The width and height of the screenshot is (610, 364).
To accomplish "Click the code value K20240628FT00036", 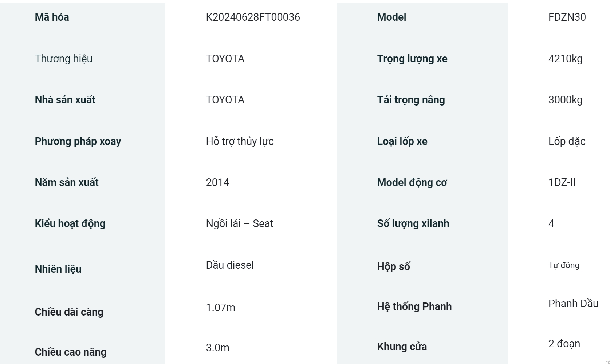I will pos(253,17).
